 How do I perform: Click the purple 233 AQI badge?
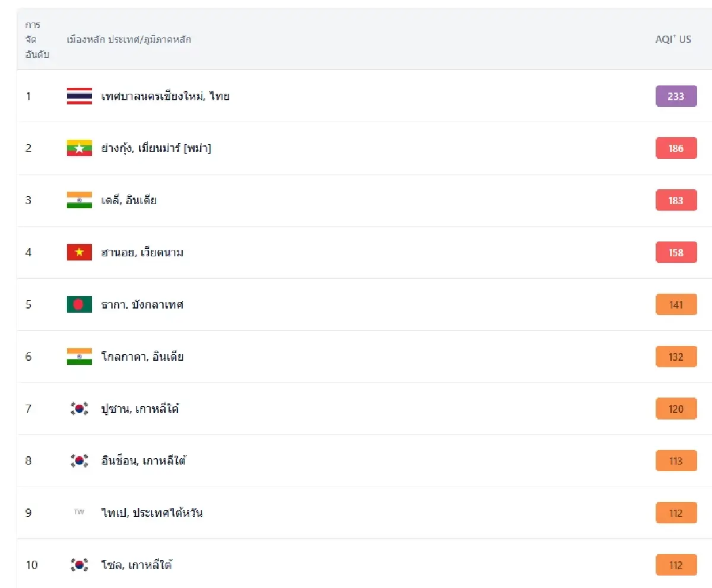(676, 96)
